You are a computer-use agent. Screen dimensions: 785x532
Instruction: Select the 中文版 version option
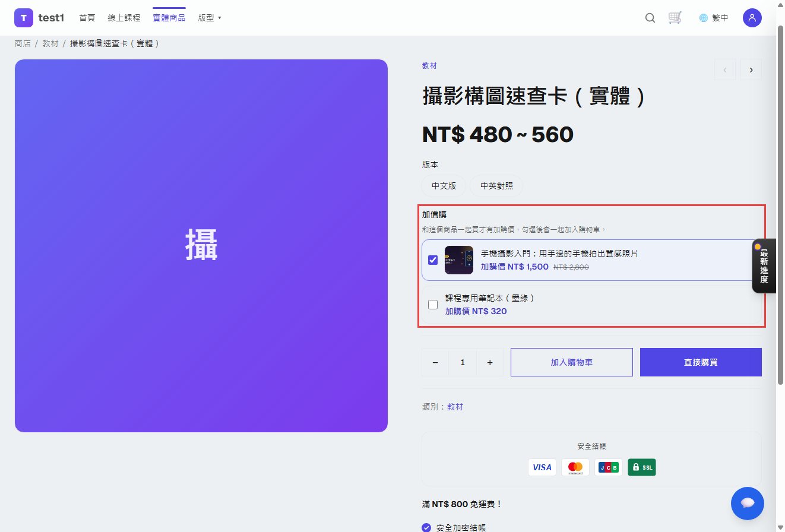[x=444, y=186]
